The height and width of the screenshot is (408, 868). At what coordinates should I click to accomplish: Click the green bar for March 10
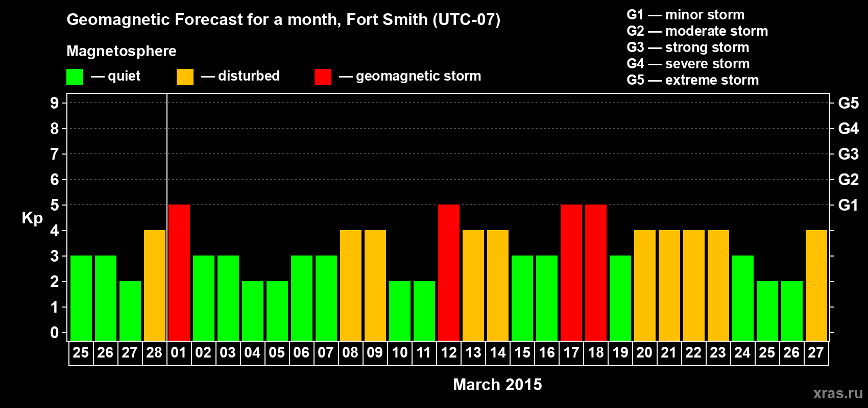point(400,311)
